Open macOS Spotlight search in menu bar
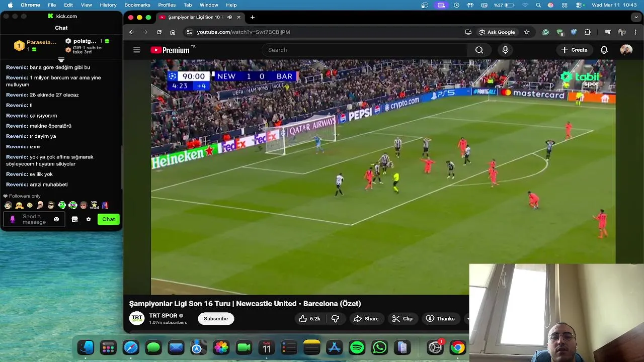The height and width of the screenshot is (362, 644). 538,5
